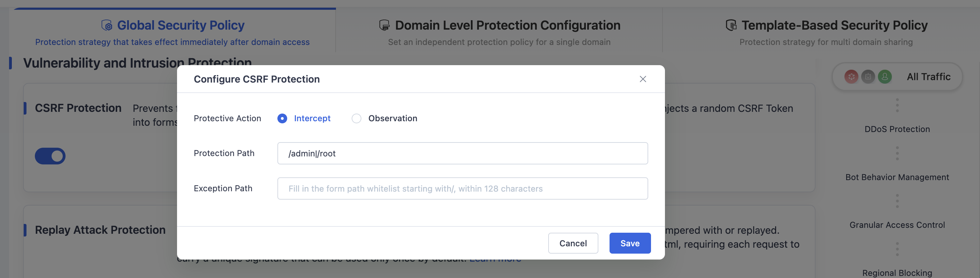Click the Template-Based Security Policy icon

731,25
